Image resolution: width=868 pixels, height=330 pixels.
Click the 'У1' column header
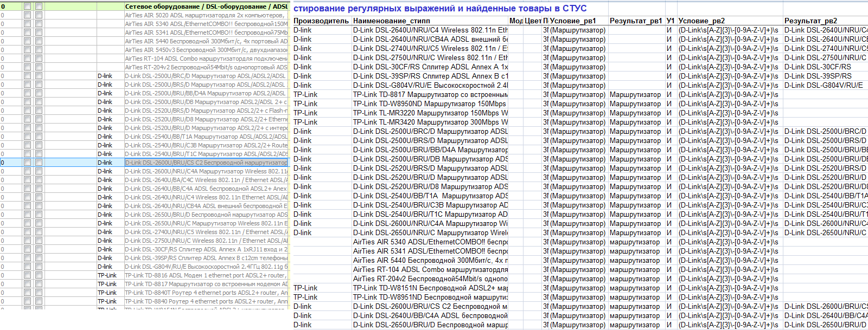671,21
